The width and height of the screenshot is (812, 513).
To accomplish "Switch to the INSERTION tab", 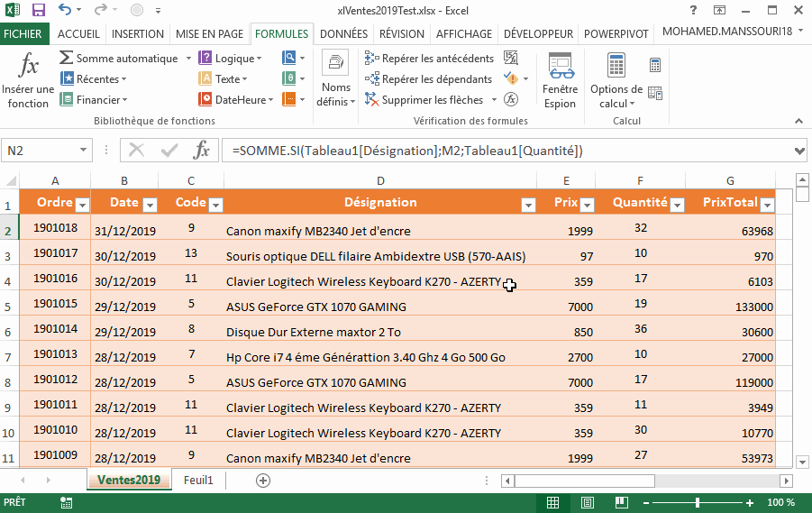I will point(138,33).
